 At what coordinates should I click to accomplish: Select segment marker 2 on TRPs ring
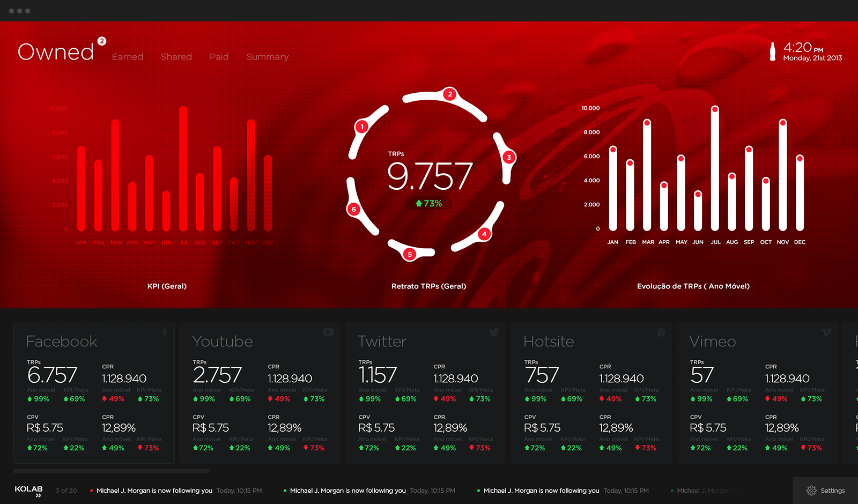(x=450, y=94)
